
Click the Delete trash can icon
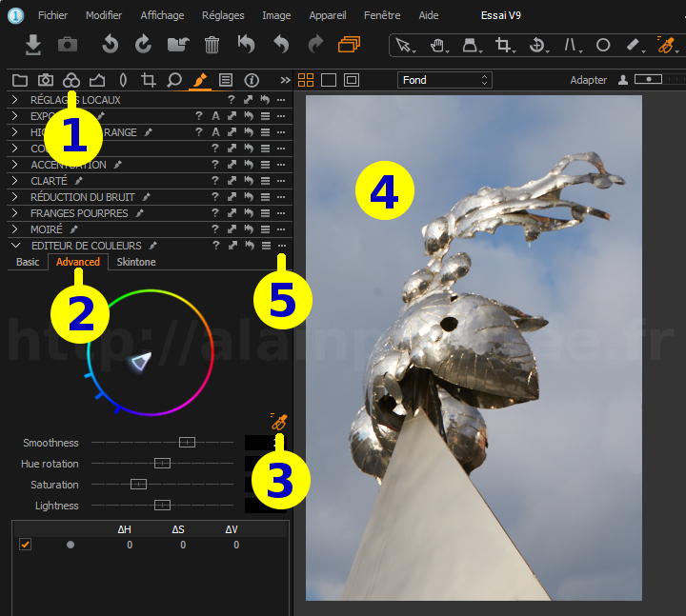[212, 45]
